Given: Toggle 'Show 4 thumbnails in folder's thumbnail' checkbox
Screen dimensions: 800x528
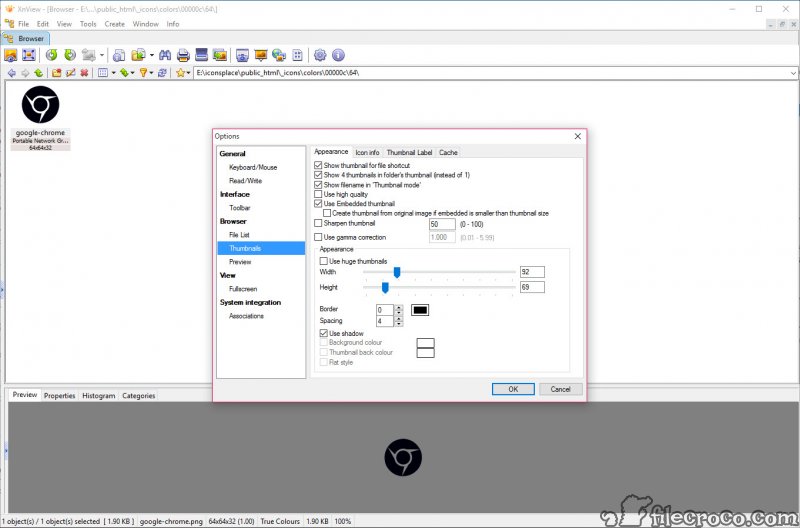Looking at the screenshot, I should pos(318,175).
